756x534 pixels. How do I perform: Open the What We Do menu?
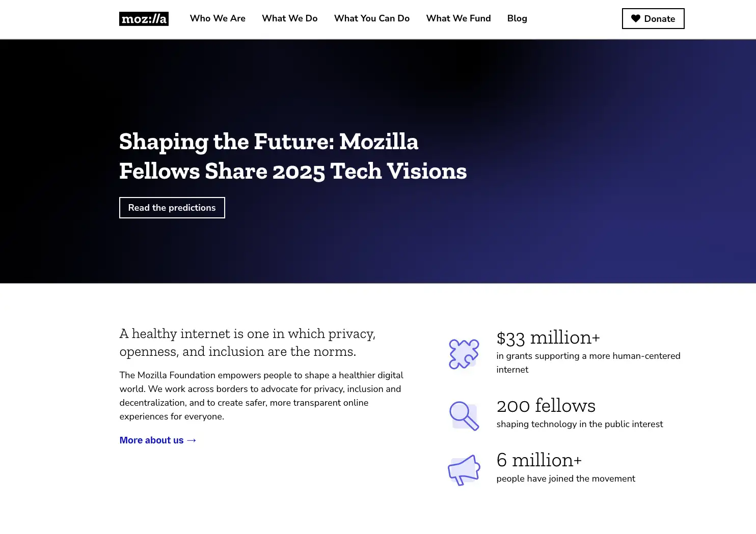[290, 18]
